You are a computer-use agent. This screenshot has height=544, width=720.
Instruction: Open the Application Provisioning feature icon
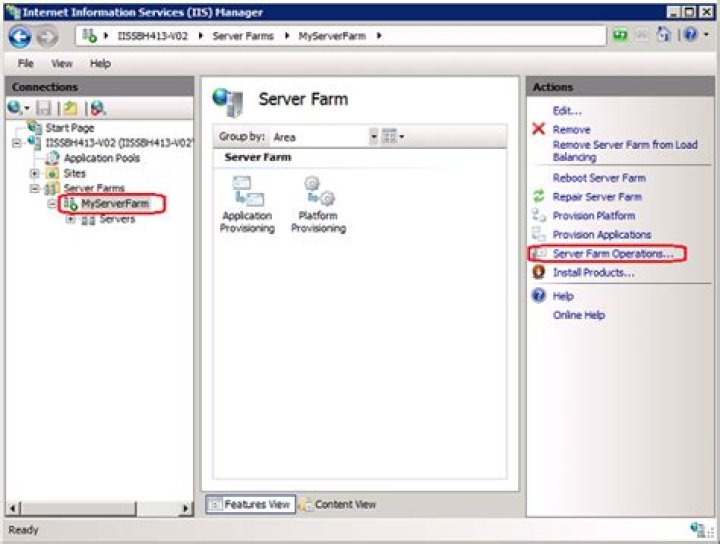246,192
